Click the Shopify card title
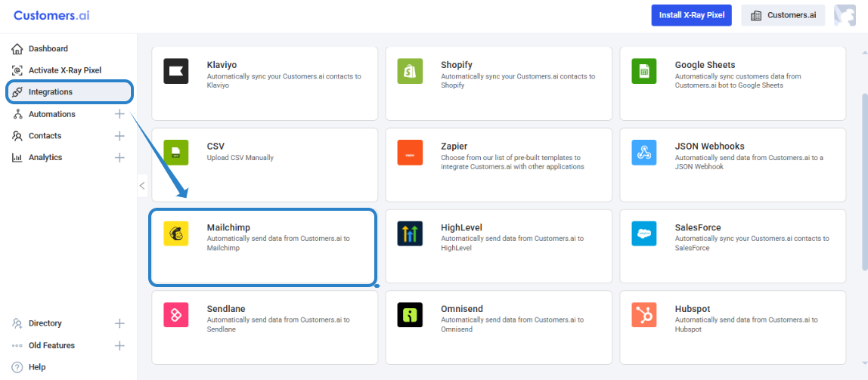The image size is (868, 380). pos(457,65)
